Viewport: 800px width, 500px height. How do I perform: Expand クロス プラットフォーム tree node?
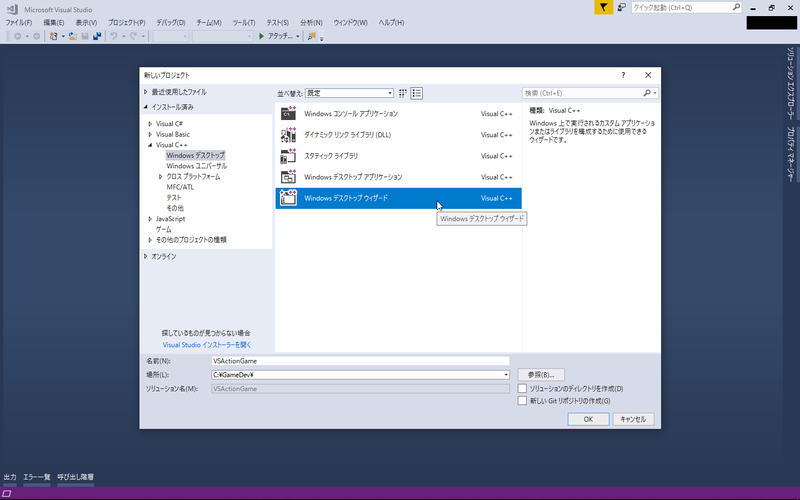click(x=160, y=177)
